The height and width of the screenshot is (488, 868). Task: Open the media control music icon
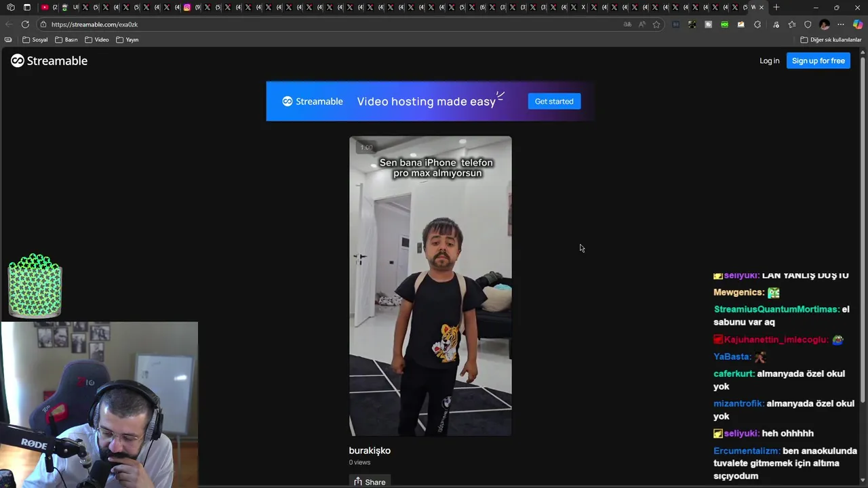click(x=776, y=24)
